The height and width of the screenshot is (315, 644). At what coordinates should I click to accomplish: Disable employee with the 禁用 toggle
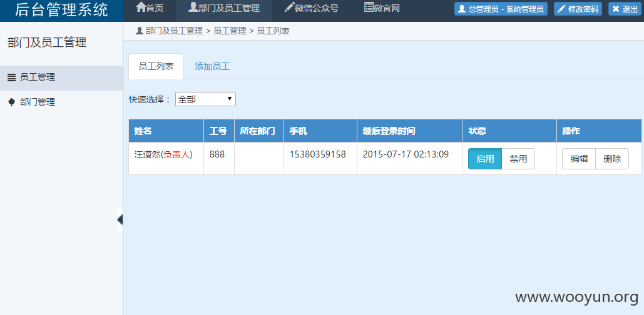pyautogui.click(x=518, y=159)
